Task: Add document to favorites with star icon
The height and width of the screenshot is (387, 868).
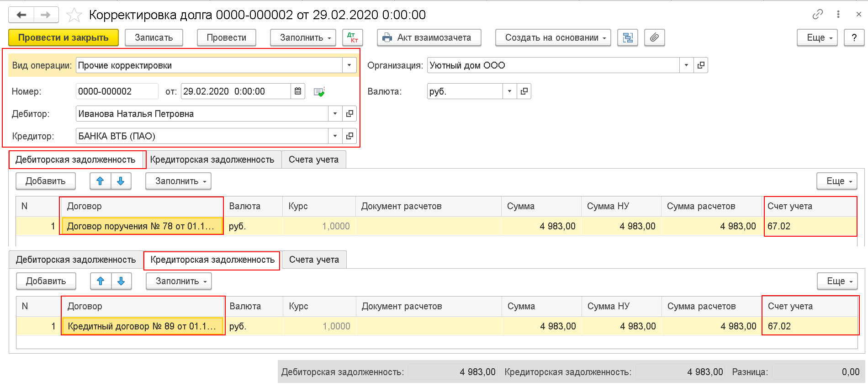Action: point(74,15)
